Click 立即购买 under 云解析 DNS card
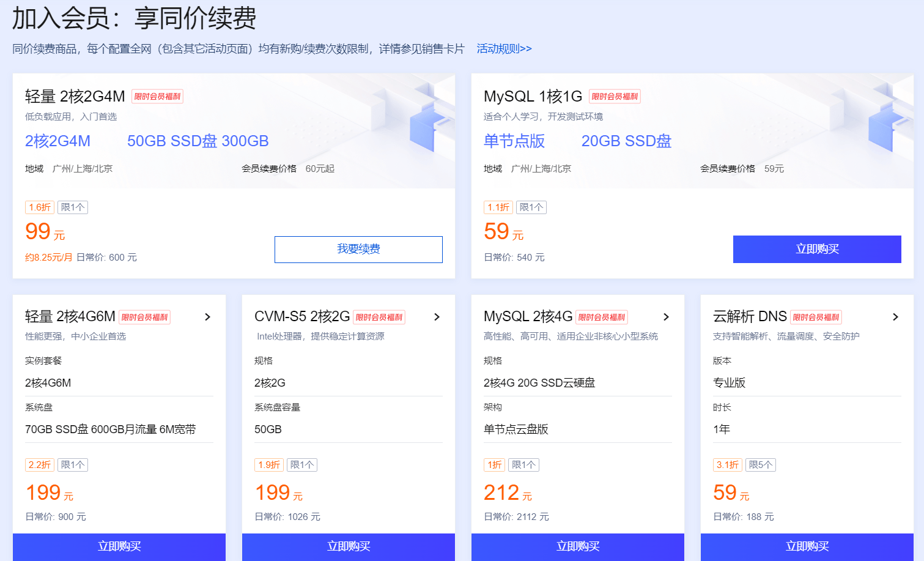The image size is (924, 561). (x=807, y=547)
